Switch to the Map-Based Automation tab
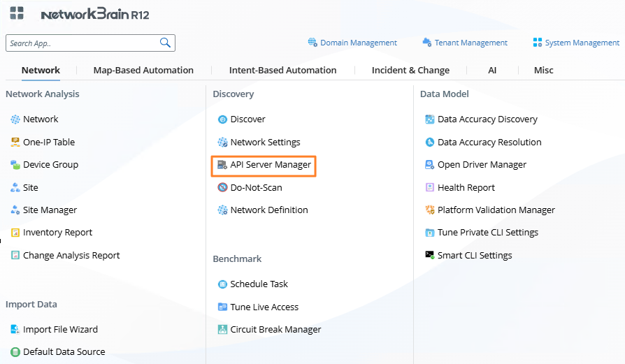 coord(143,70)
